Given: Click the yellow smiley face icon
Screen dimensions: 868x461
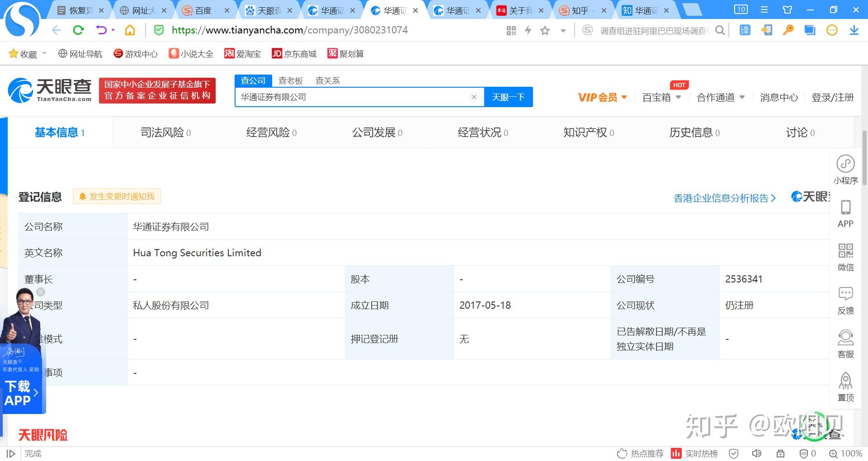Looking at the screenshot, I should tap(832, 30).
